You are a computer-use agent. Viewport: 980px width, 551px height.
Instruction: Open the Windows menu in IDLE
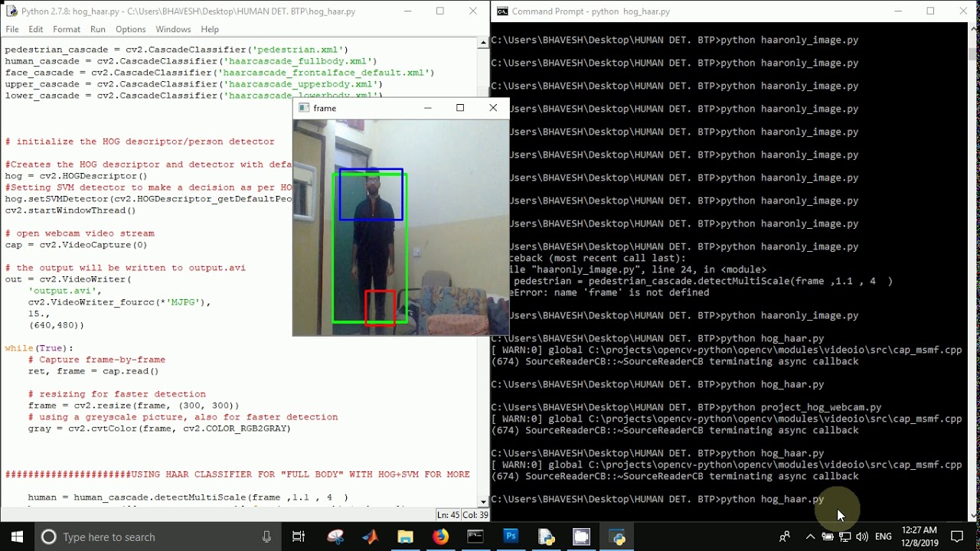click(174, 29)
